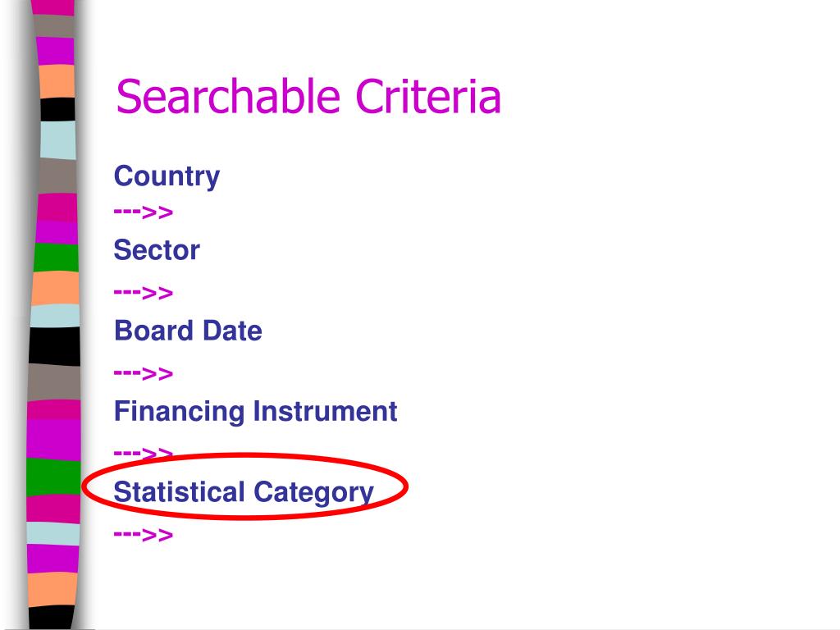Select the light blue stripe below the title-level black stripe

point(58,139)
